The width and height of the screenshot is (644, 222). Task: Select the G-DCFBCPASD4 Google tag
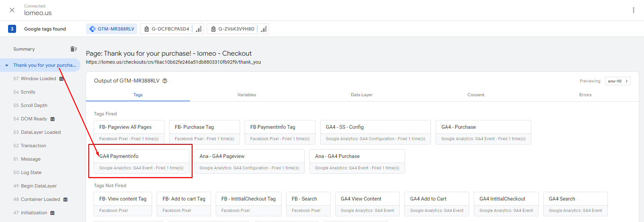pos(167,29)
